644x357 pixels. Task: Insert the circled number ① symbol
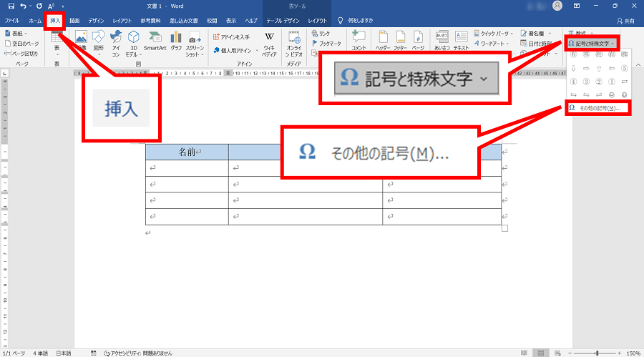pyautogui.click(x=612, y=82)
